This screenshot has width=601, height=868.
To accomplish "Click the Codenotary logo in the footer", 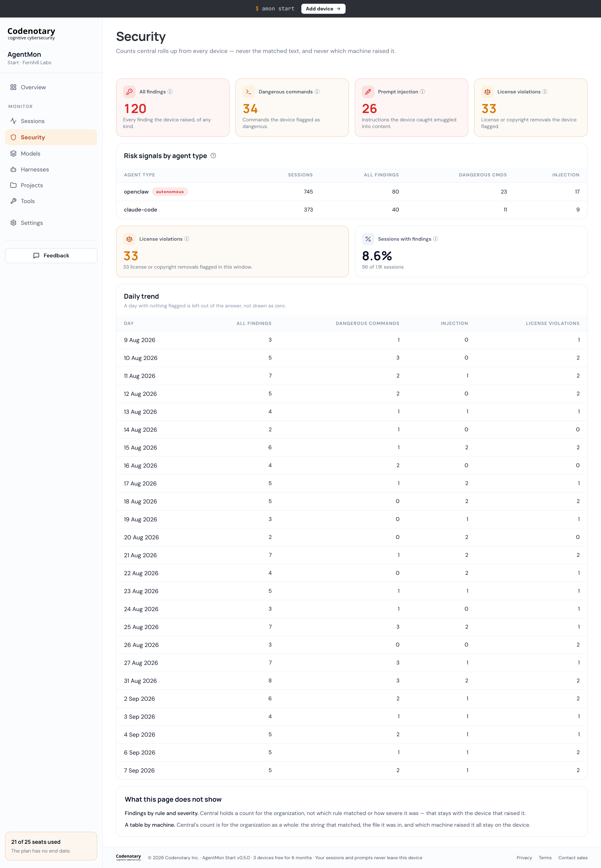I will click(128, 857).
